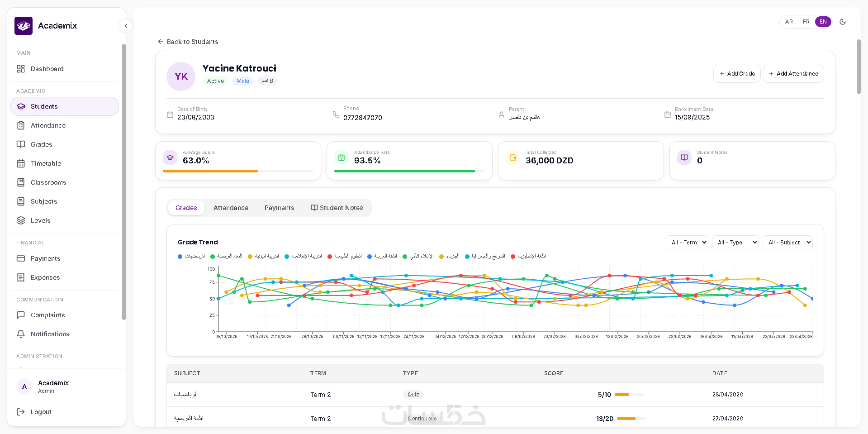The height and width of the screenshot is (434, 868).
Task: Open the Levels stack icon
Action: click(x=21, y=220)
